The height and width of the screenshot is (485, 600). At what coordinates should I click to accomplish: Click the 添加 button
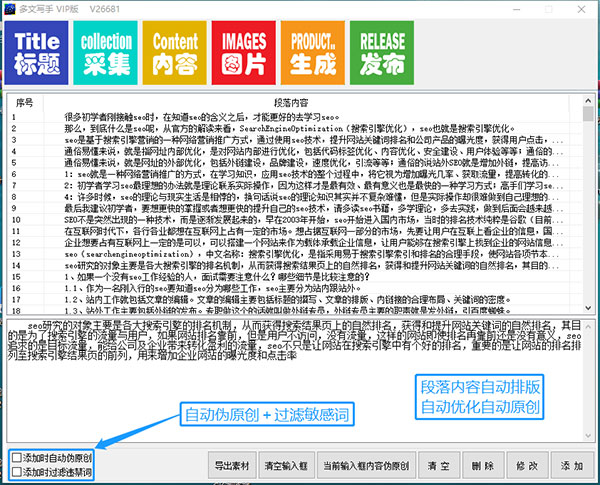(x=572, y=465)
